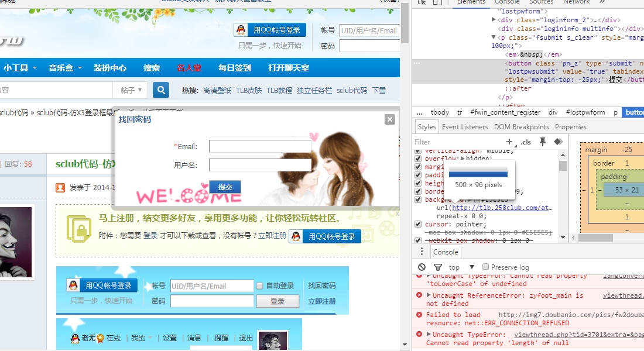Show computed styles sidebar diamond icon

pyautogui.click(x=558, y=142)
